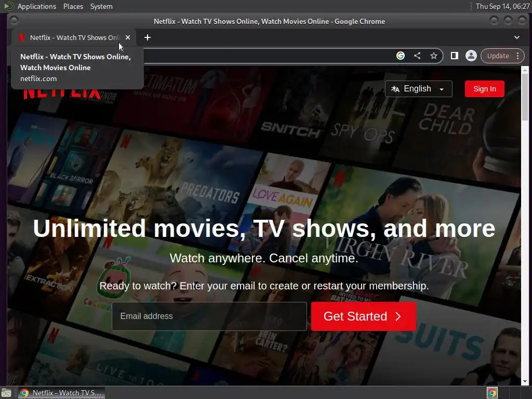Image resolution: width=532 pixels, height=399 pixels.
Task: Click the scrollbar up arrow
Action: [525, 70]
